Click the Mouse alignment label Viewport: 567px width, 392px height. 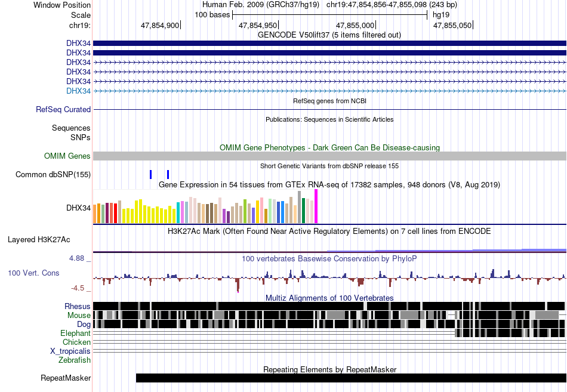79,316
